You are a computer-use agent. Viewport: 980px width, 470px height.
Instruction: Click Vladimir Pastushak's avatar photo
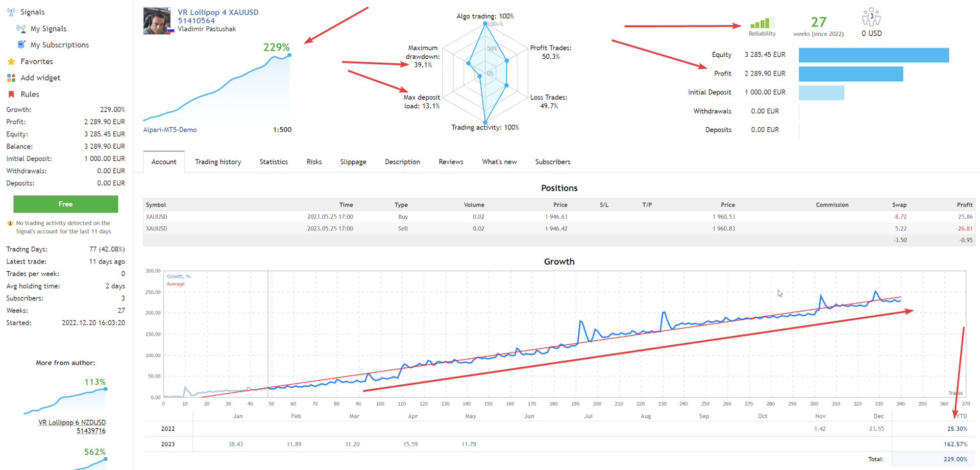[x=157, y=21]
